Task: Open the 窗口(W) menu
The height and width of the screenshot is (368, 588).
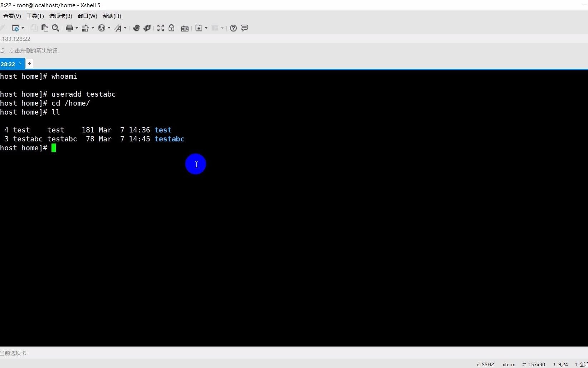Action: 87,16
